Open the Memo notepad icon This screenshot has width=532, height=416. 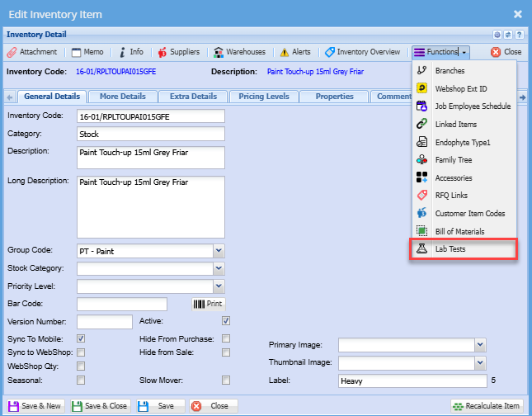(x=77, y=52)
